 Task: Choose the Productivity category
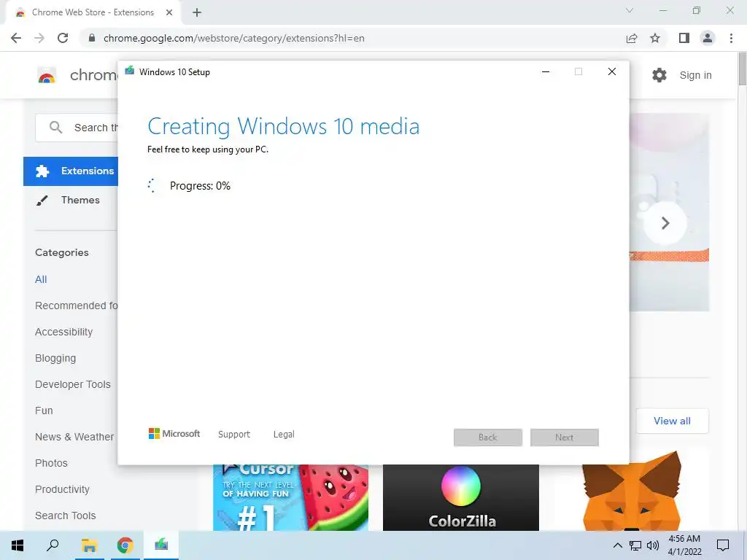(x=62, y=489)
